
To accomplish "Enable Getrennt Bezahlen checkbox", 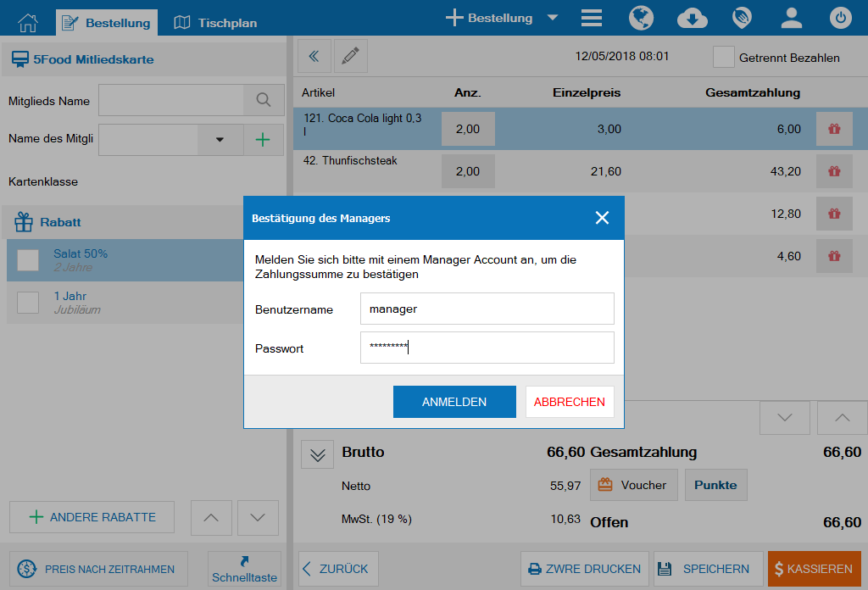I will [x=723, y=57].
